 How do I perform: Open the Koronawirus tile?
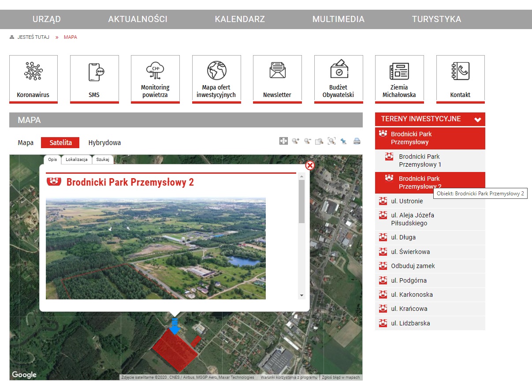33,79
